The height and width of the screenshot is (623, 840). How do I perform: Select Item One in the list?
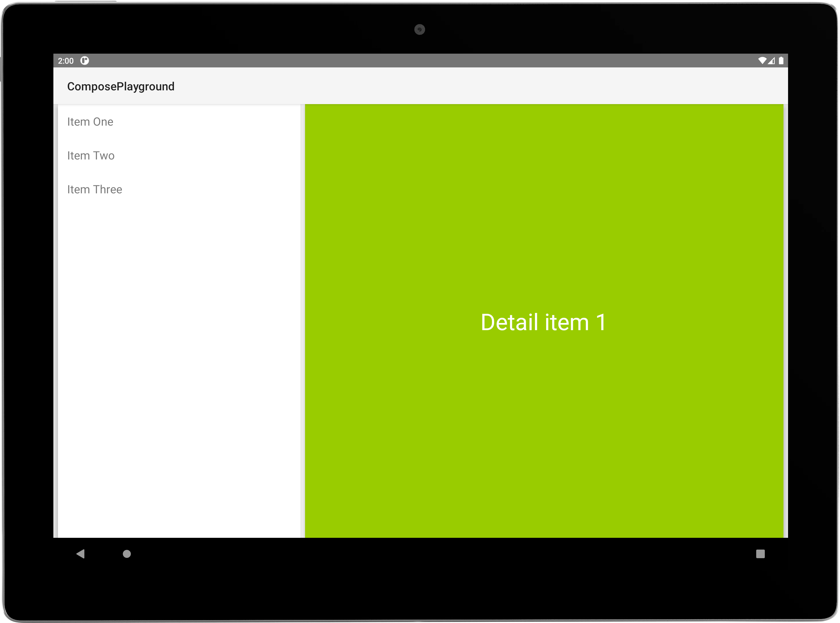click(x=90, y=122)
